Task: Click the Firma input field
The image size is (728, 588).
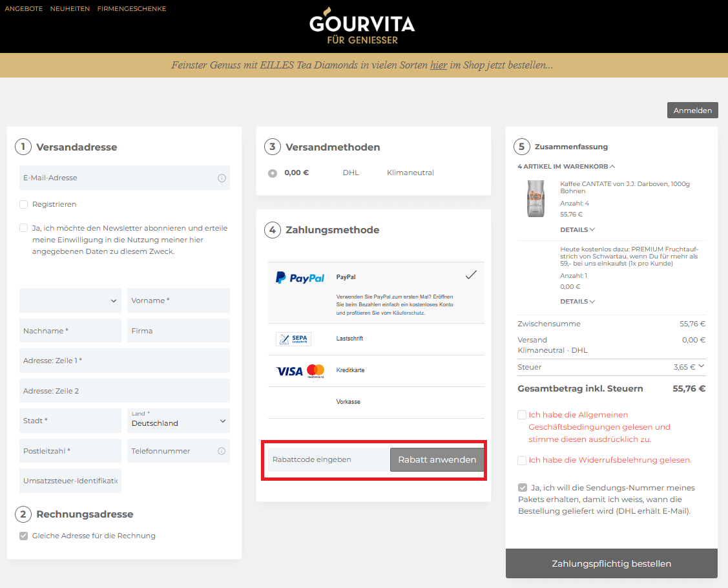Action: click(x=178, y=331)
